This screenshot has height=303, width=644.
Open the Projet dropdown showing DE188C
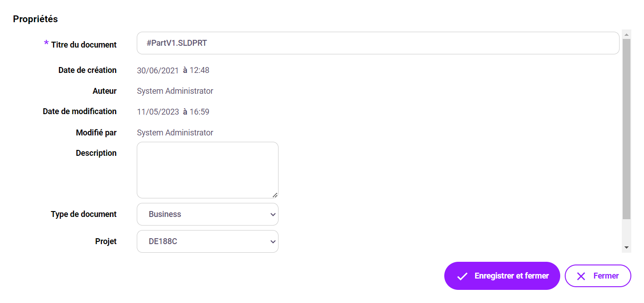coord(207,241)
